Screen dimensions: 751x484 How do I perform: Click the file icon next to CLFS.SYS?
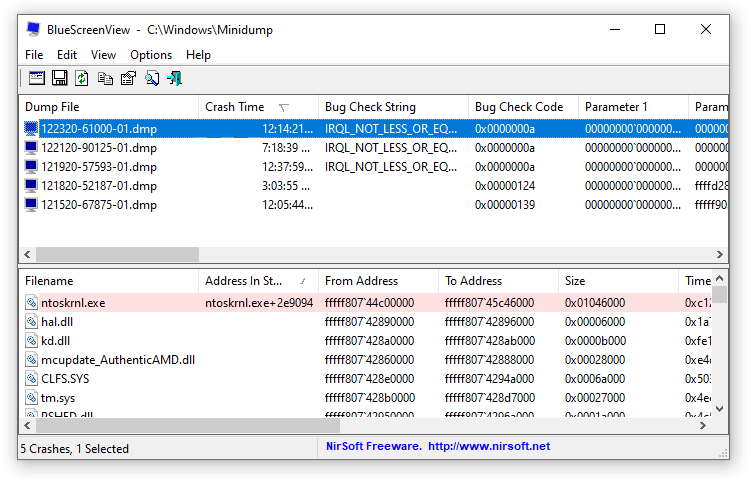pyautogui.click(x=32, y=379)
